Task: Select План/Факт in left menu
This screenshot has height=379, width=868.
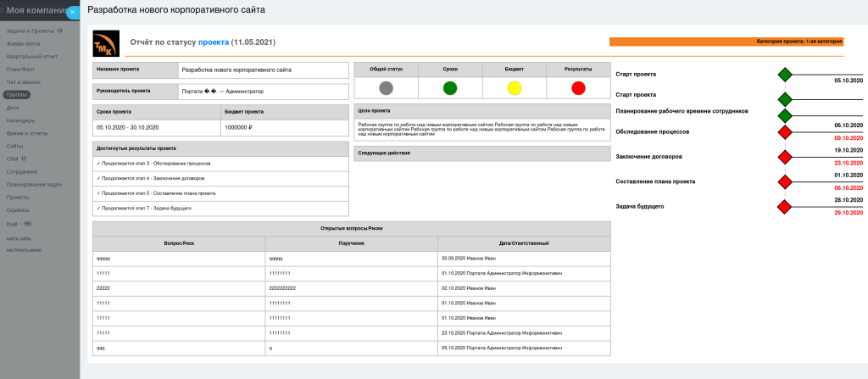Action: [x=20, y=70]
